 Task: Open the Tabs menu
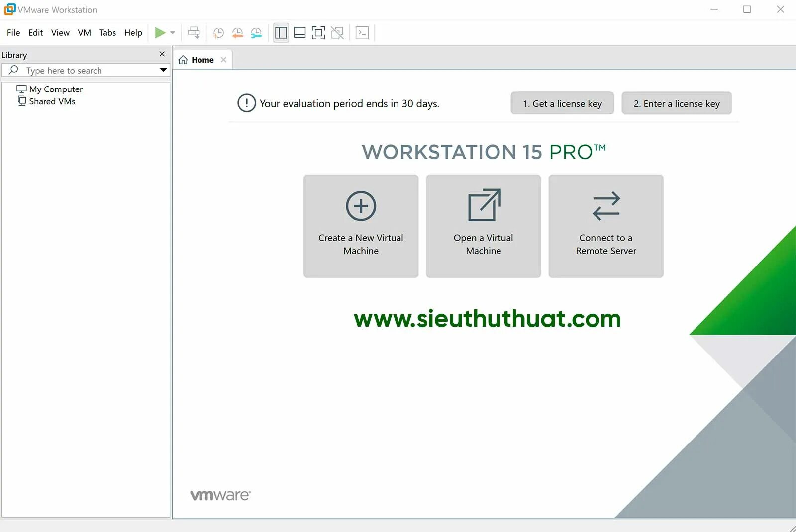107,33
